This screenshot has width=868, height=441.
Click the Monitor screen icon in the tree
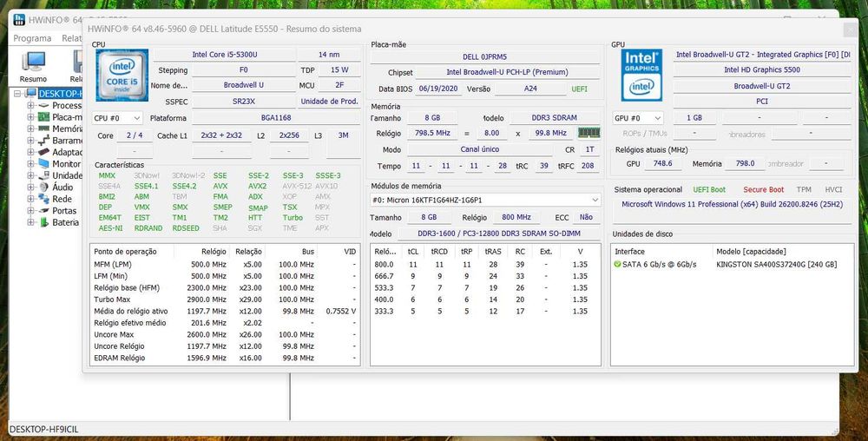coord(43,164)
